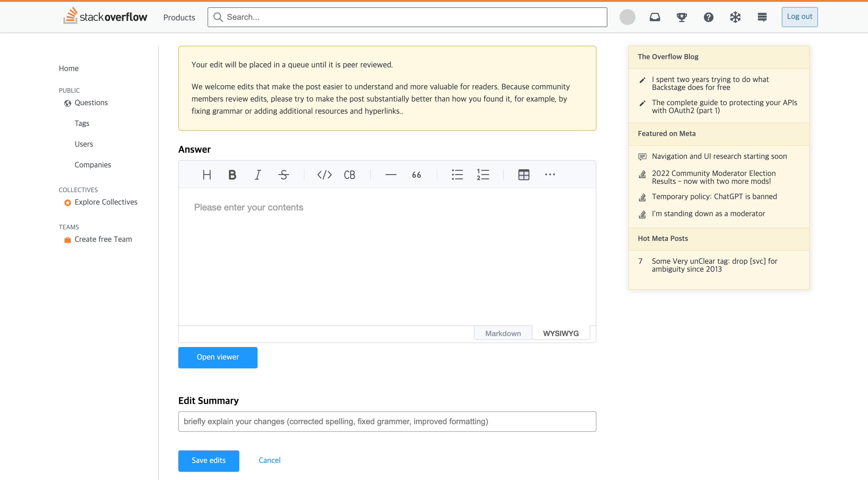Insert a horizontal rule
This screenshot has height=480, width=868.
tap(391, 174)
